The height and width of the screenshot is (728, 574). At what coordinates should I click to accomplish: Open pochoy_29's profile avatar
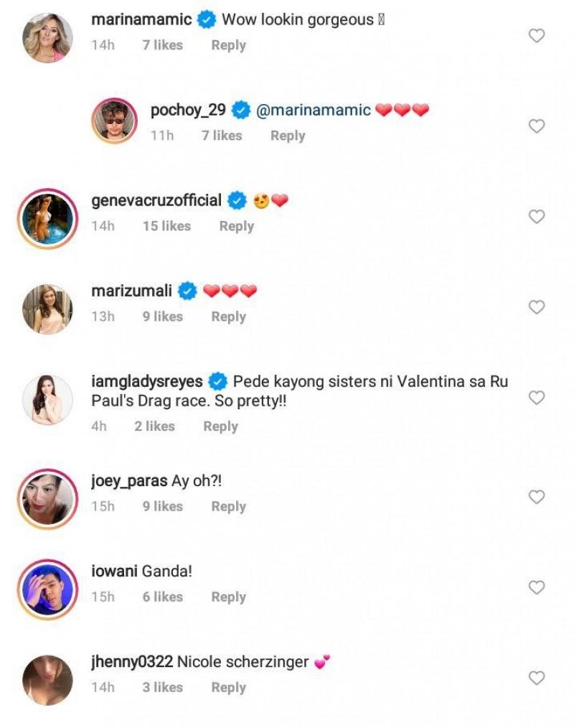[x=115, y=121]
